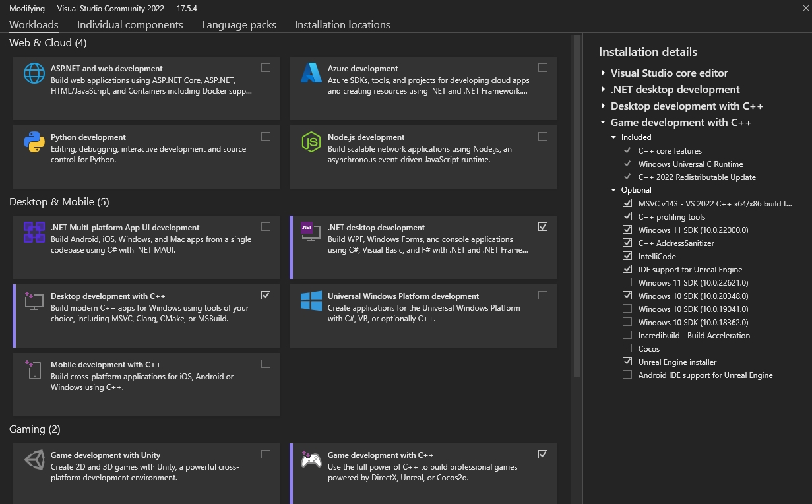Check the Universal Windows Platform development box
This screenshot has width=812, height=504.
coord(543,295)
